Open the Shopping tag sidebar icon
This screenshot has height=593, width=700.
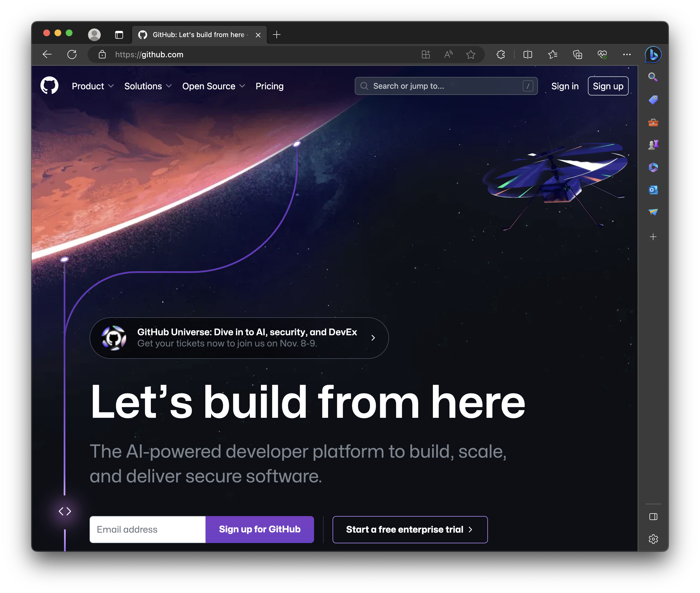coord(653,100)
